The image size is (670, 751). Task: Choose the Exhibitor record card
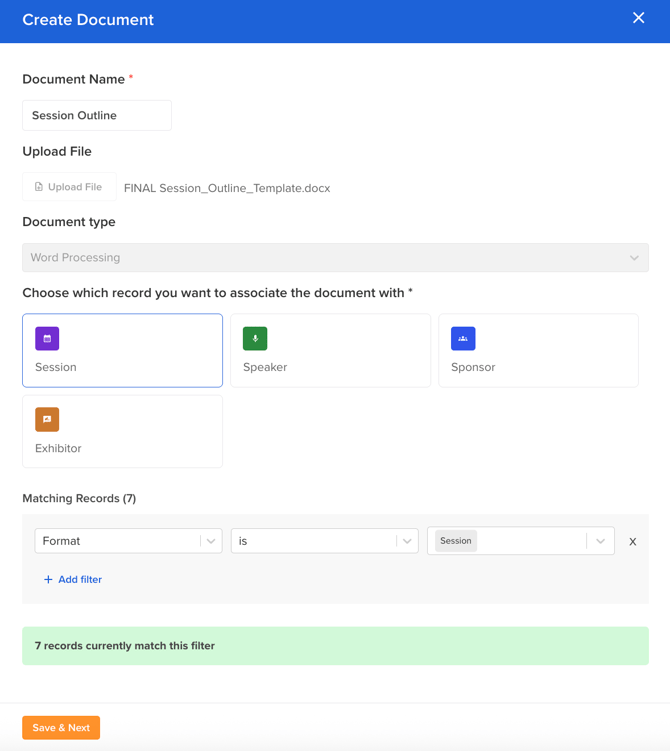click(122, 432)
